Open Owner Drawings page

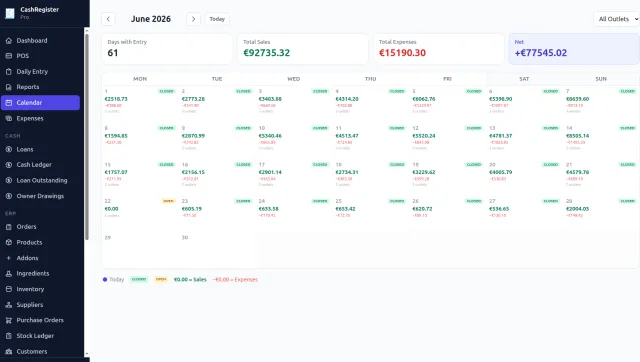coord(40,196)
